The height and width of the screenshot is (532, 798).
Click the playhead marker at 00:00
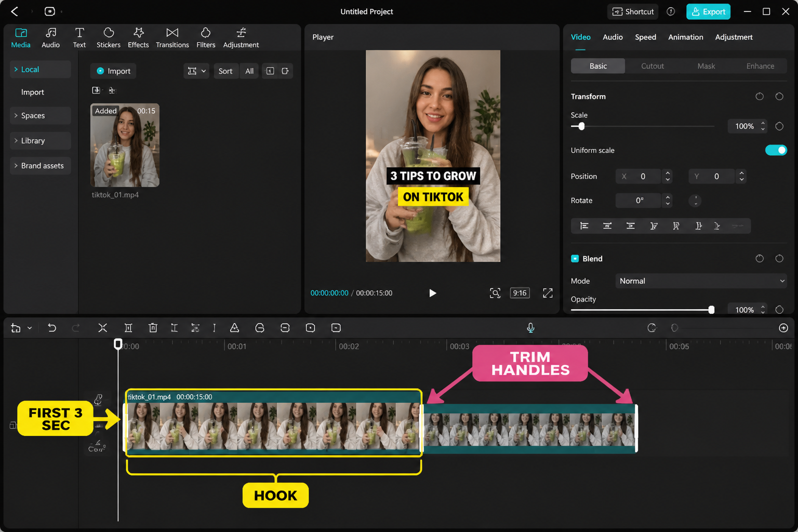[118, 344]
